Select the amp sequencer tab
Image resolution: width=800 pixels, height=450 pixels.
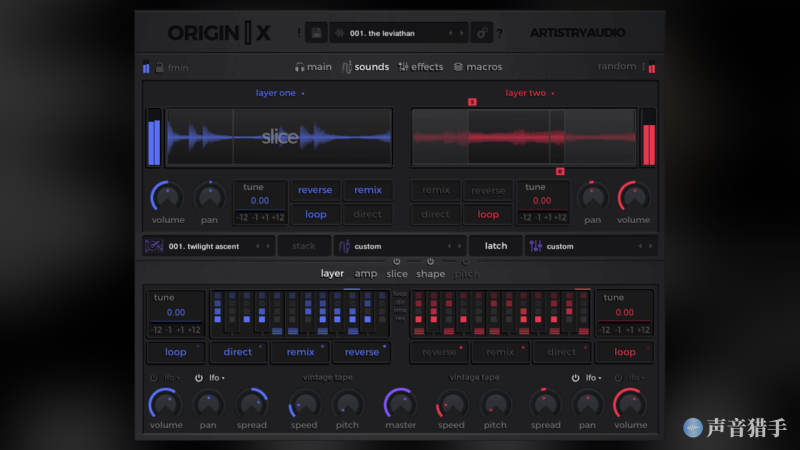pyautogui.click(x=366, y=273)
